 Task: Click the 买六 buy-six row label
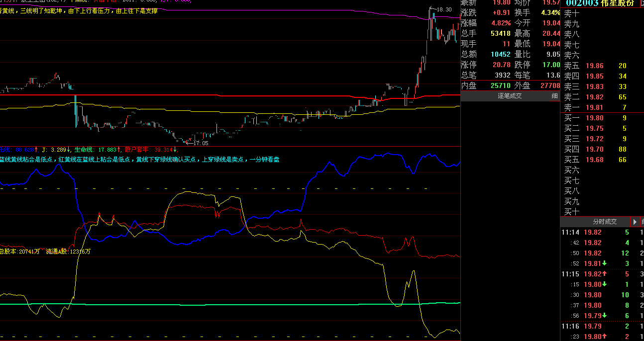(571, 170)
